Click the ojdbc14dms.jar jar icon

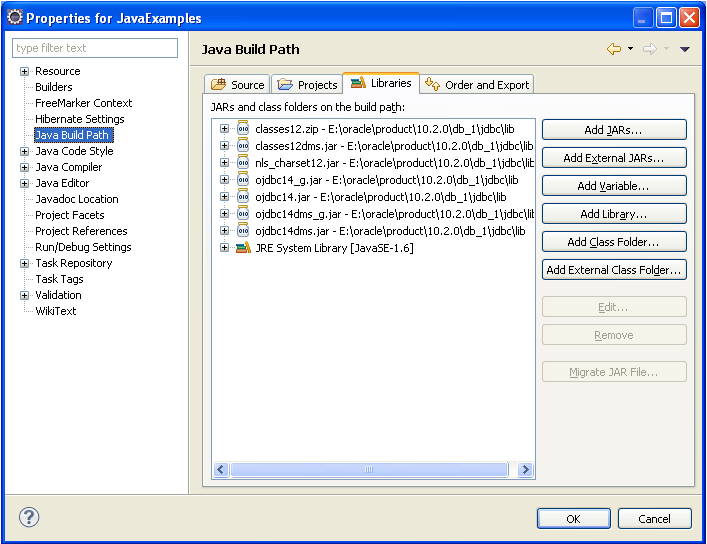(x=243, y=231)
